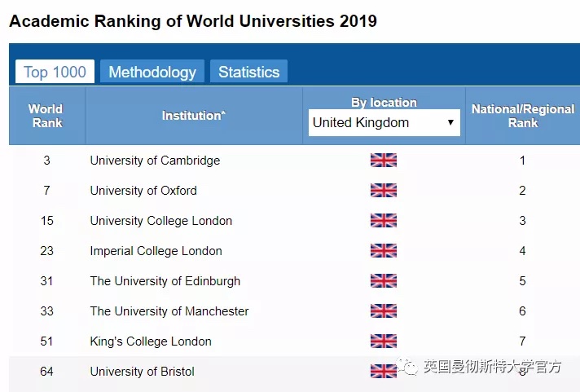Open the University of Oxford link
580x392 pixels.
click(x=143, y=190)
